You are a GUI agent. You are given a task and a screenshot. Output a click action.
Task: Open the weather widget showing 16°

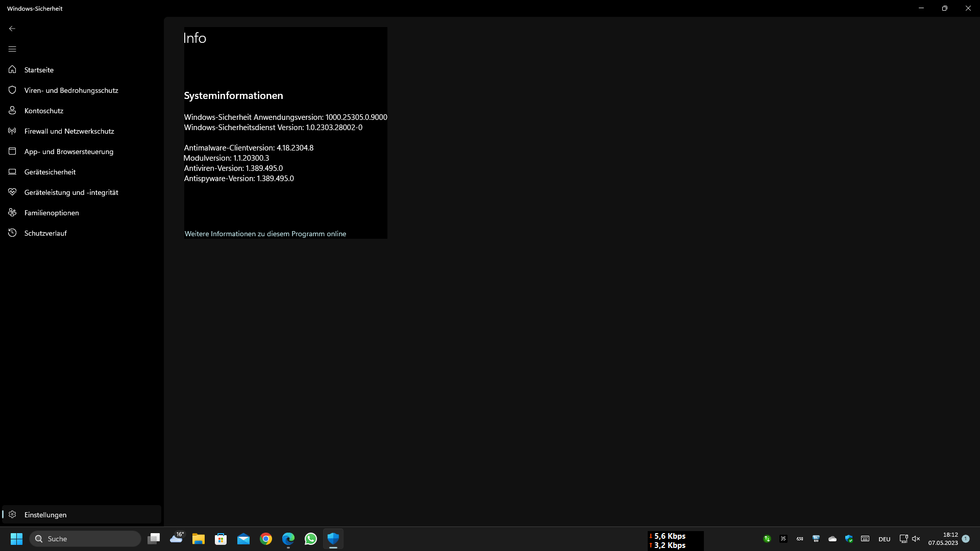pyautogui.click(x=176, y=539)
